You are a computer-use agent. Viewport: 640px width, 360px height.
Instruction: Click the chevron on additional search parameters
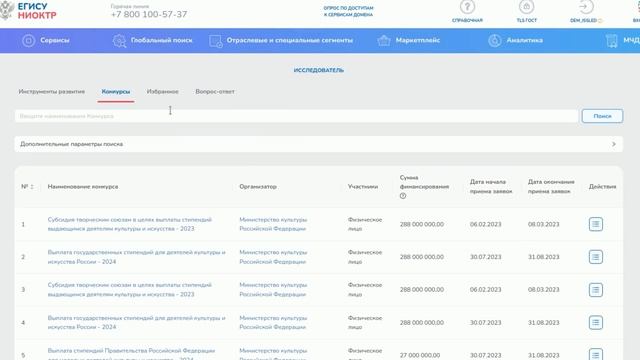coord(613,144)
